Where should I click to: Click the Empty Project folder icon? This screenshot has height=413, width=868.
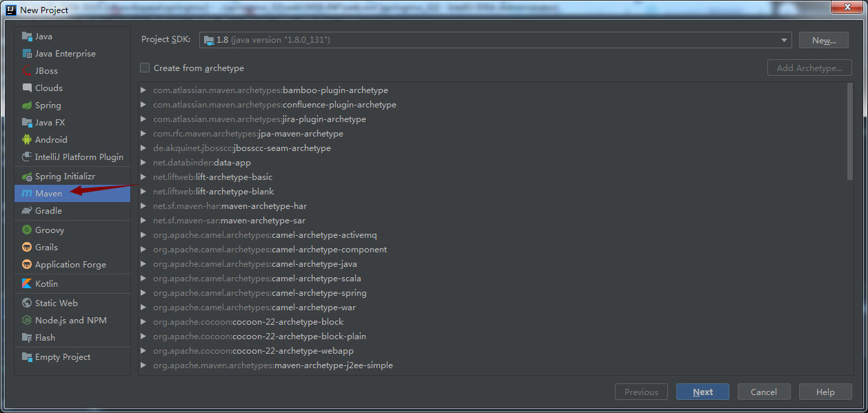(27, 357)
